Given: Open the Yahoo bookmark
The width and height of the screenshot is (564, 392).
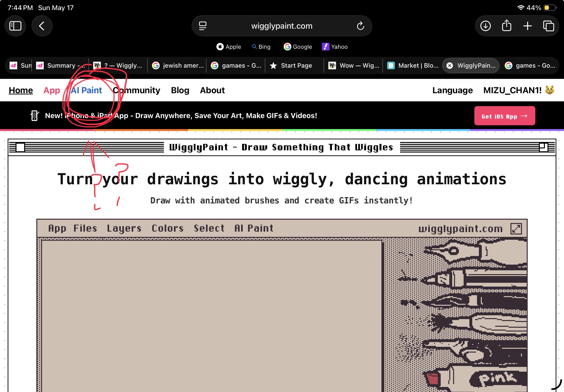Looking at the screenshot, I should (x=335, y=47).
